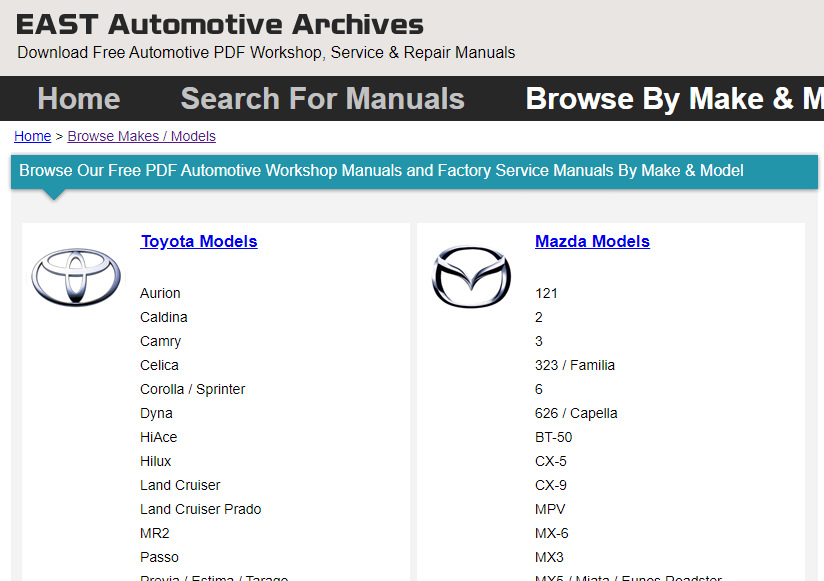Select HiAce in Toyota list
Screen dimensions: 824x581
(159, 437)
